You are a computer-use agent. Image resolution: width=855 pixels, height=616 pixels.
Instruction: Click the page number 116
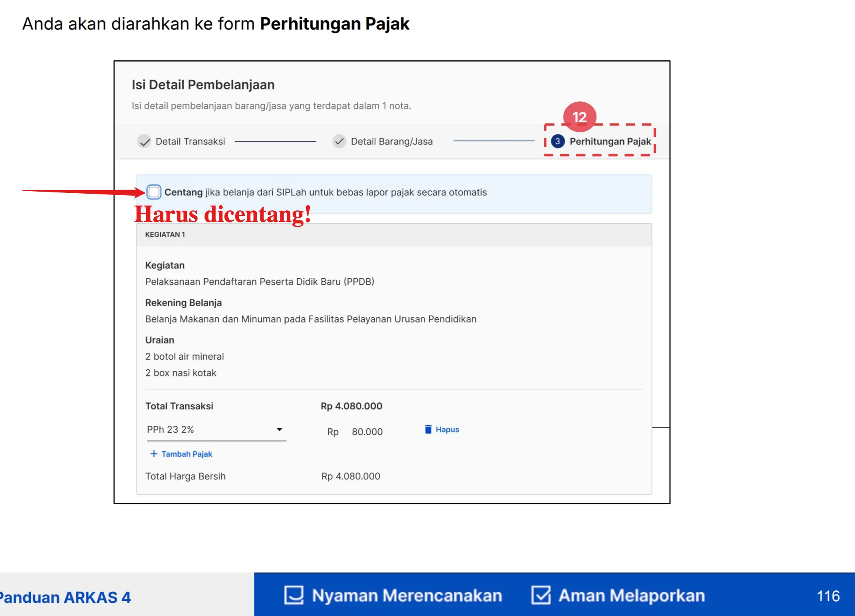coord(828,596)
